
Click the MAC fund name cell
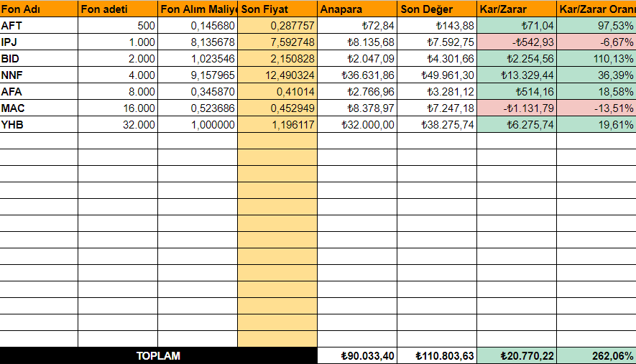pos(39,108)
